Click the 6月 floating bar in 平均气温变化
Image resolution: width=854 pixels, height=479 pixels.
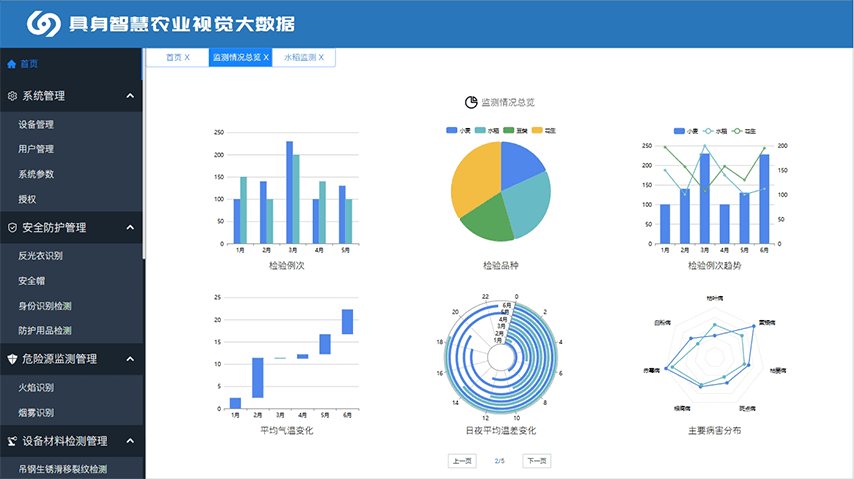(x=347, y=322)
